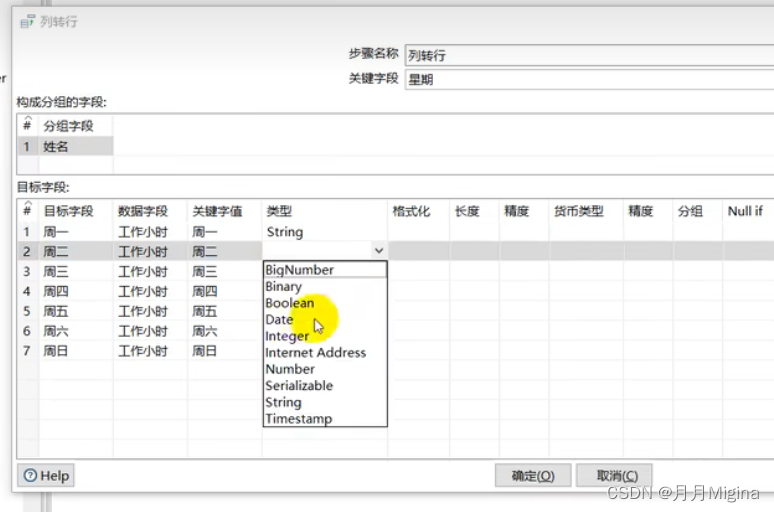The image size is (774, 512).
Task: Select target field cell 周五
Action: pos(76,311)
